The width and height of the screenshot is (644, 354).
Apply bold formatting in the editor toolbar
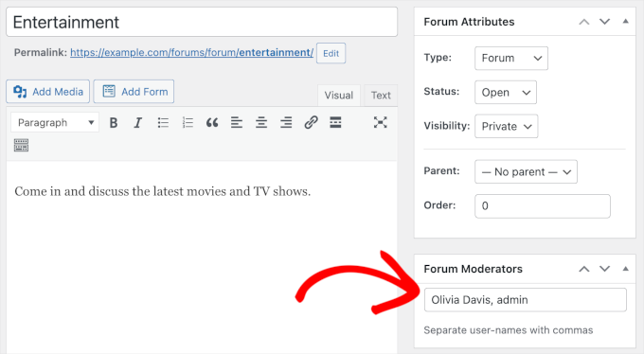114,123
